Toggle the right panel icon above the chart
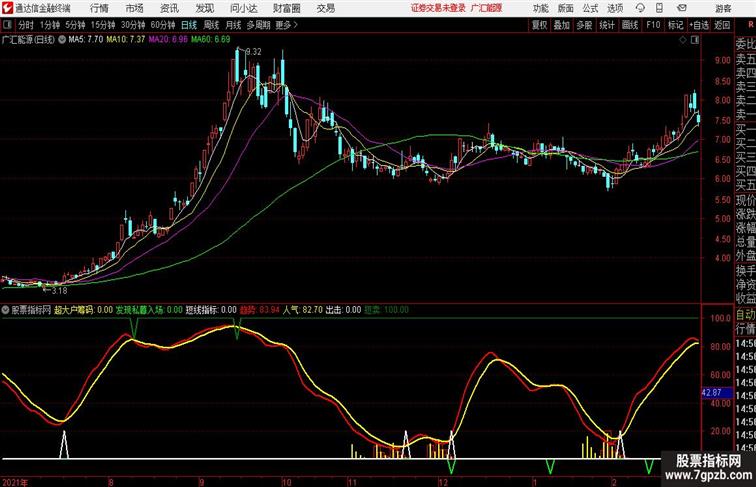This screenshot has height=487, width=756. coord(695,40)
